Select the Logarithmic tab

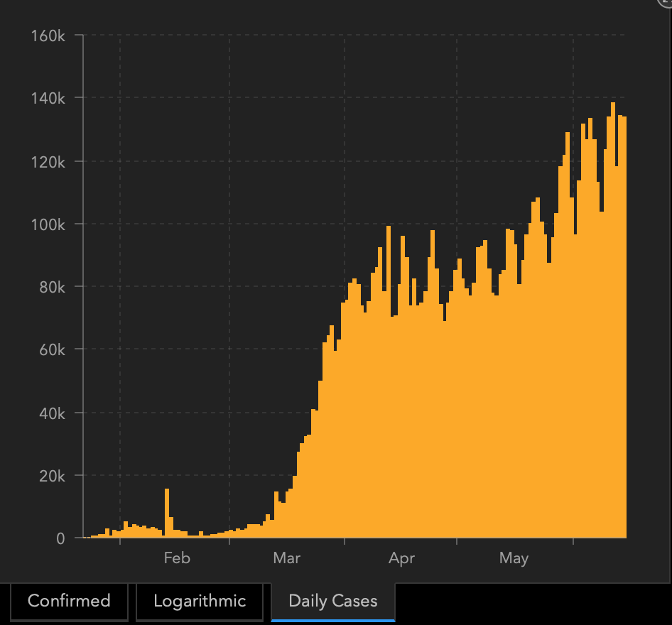200,602
